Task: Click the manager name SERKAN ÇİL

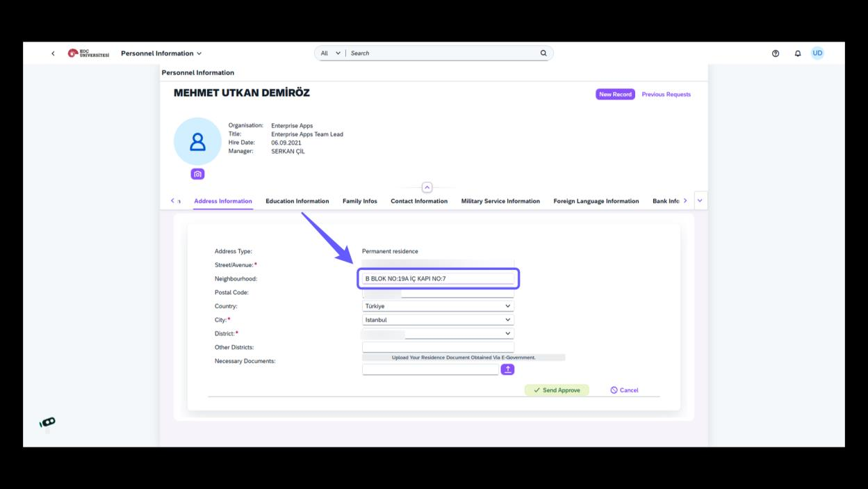Action: coord(288,151)
